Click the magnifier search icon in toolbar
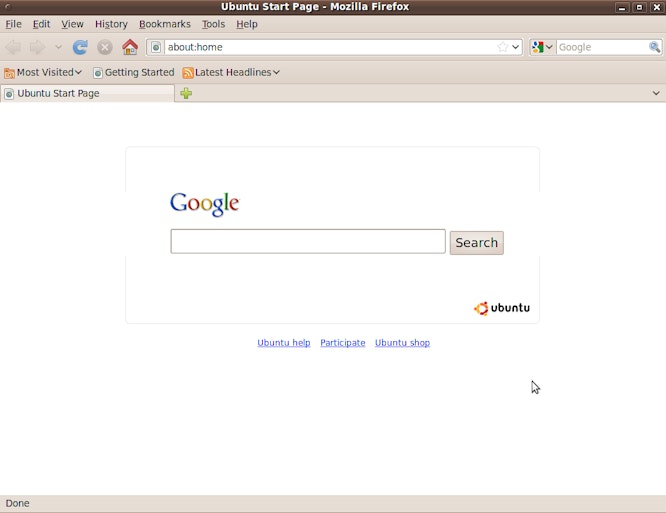 [x=654, y=47]
